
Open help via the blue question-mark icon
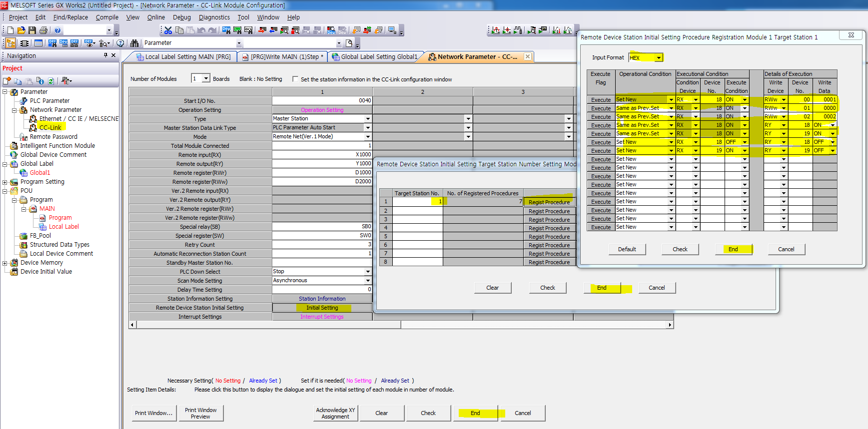57,30
